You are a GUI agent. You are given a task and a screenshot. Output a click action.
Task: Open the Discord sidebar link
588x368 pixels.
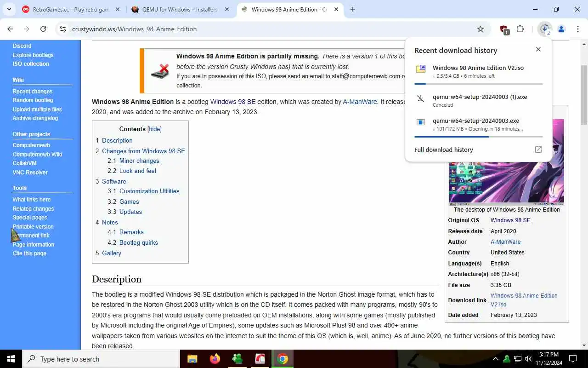(x=22, y=46)
